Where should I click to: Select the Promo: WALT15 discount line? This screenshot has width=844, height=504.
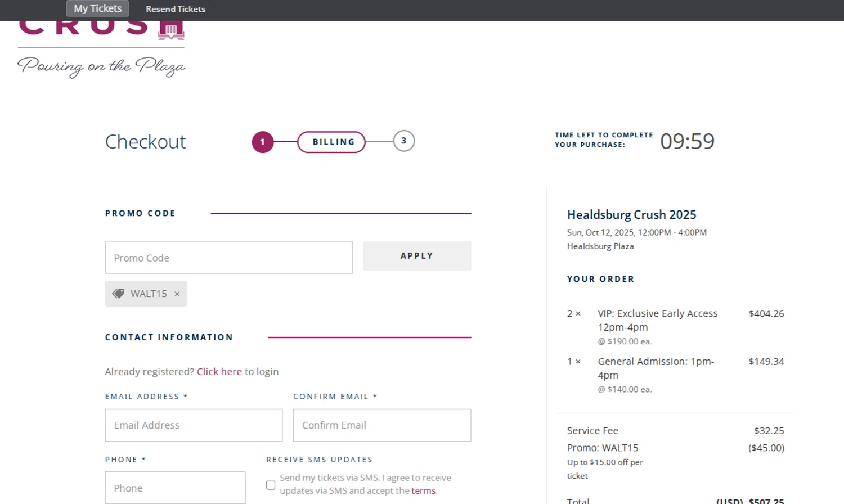[x=603, y=448]
